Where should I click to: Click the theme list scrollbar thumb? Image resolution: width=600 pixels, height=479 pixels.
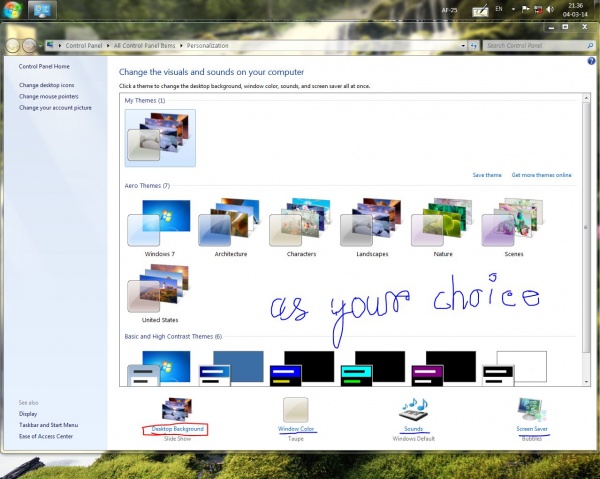(x=586, y=227)
